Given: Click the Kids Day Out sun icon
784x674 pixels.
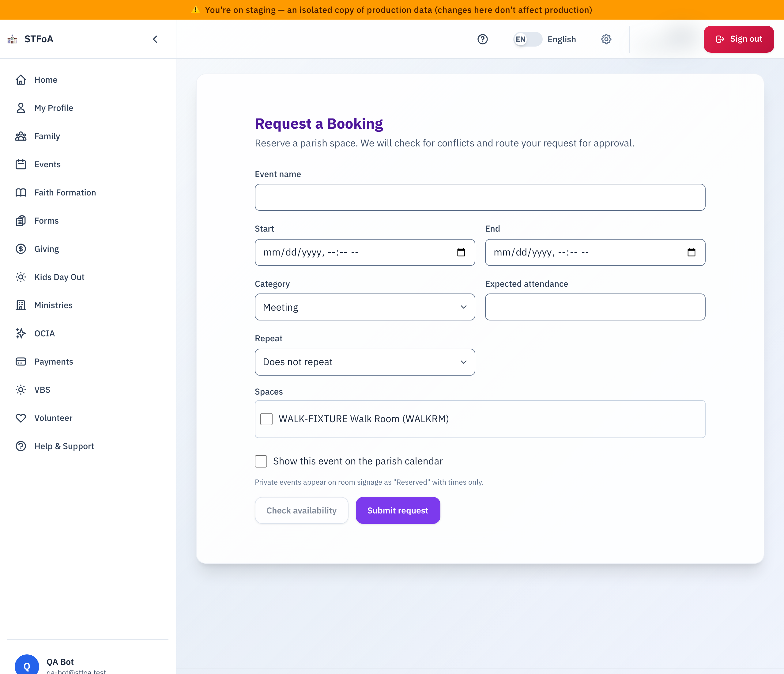Looking at the screenshot, I should coord(21,277).
